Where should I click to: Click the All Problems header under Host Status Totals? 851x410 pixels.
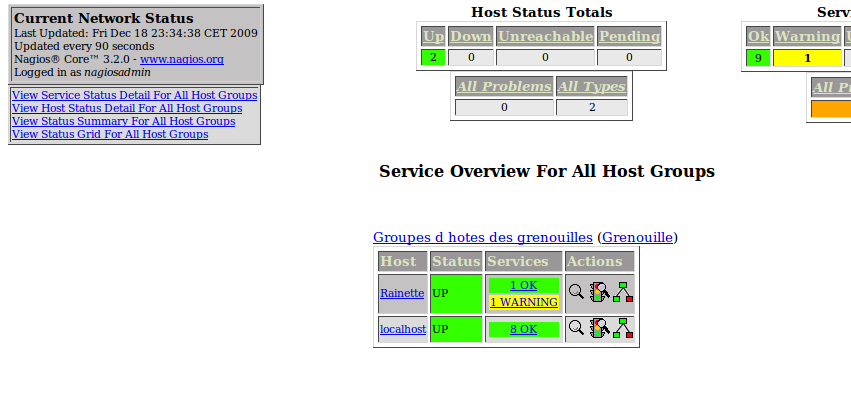(503, 87)
